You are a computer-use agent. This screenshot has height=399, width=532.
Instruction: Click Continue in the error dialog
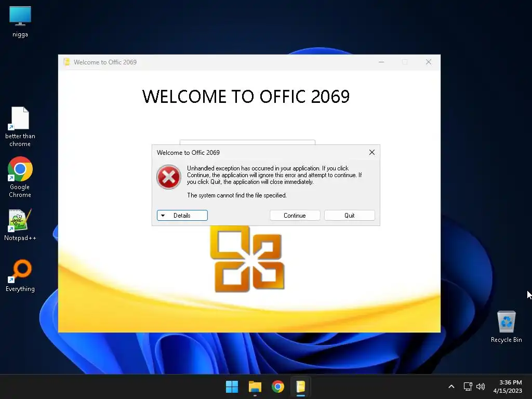(x=295, y=216)
